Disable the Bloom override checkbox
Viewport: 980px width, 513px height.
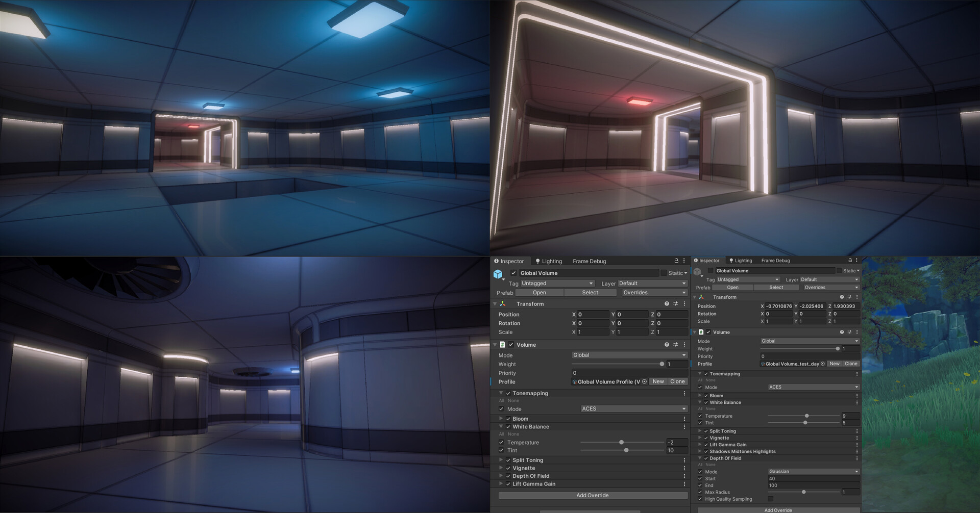[508, 418]
